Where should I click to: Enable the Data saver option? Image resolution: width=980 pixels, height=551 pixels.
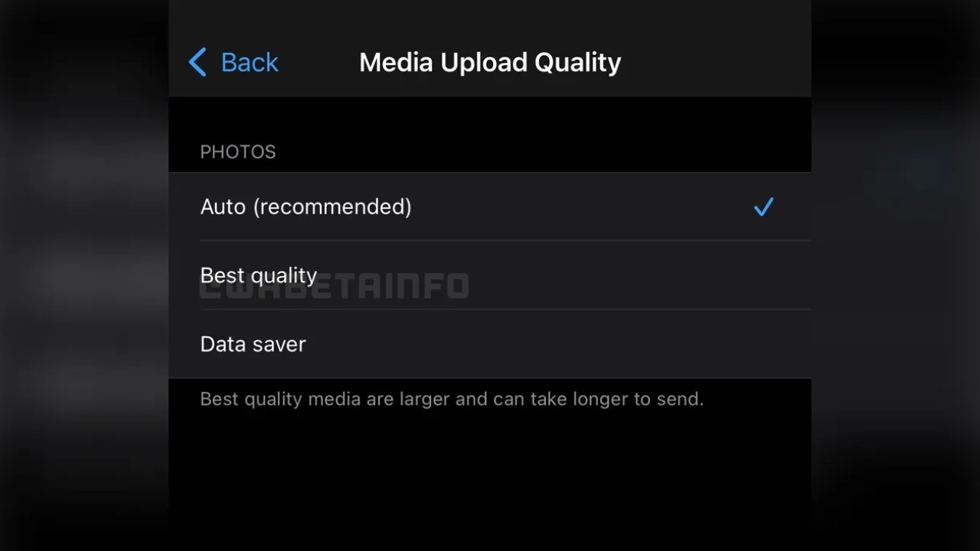[x=490, y=344]
